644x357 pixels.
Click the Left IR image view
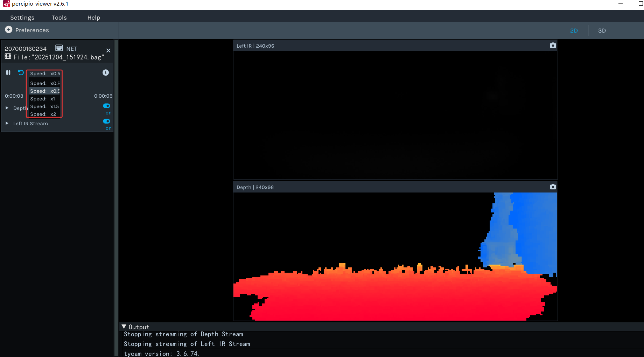[395, 115]
